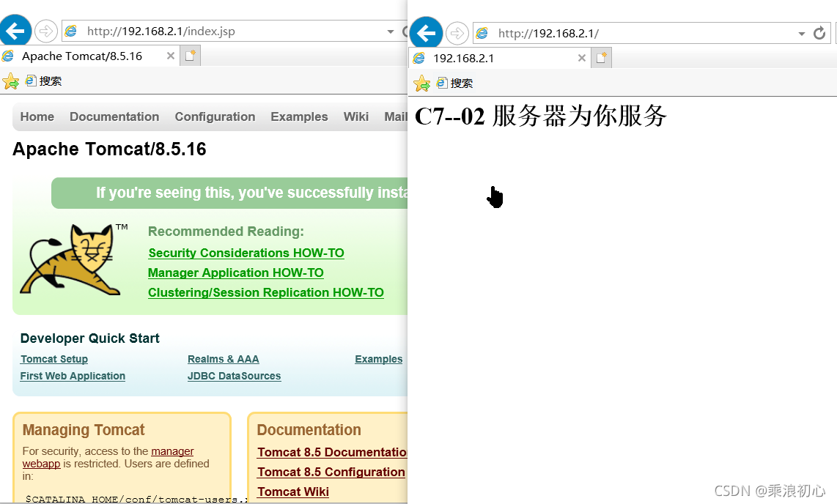837x504 pixels.
Task: Open Security Considerations HOW-TO link
Action: (246, 253)
